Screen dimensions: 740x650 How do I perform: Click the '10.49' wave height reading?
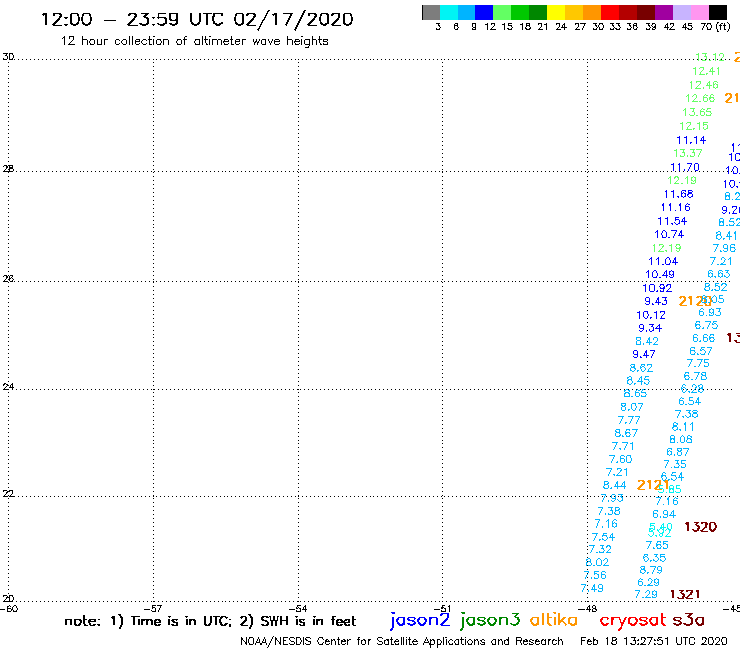660,274
